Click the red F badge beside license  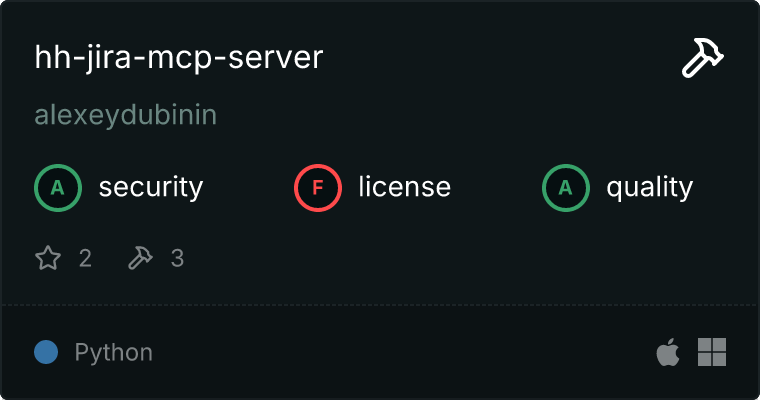tap(318, 188)
